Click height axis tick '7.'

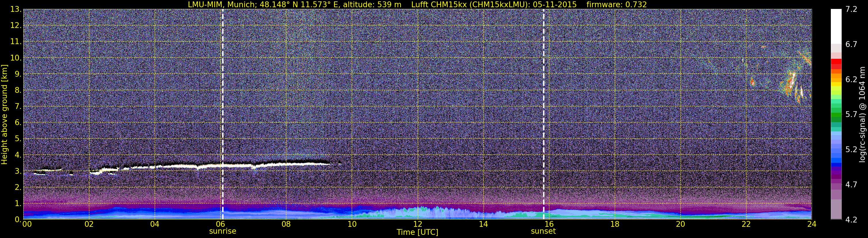point(18,106)
